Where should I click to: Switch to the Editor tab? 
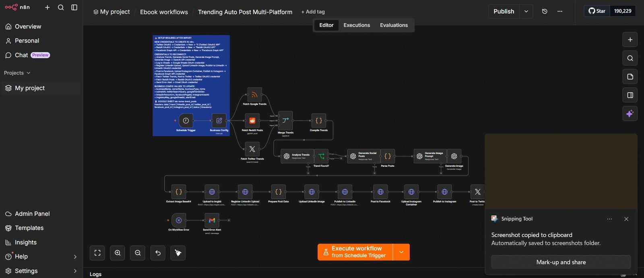point(326,25)
